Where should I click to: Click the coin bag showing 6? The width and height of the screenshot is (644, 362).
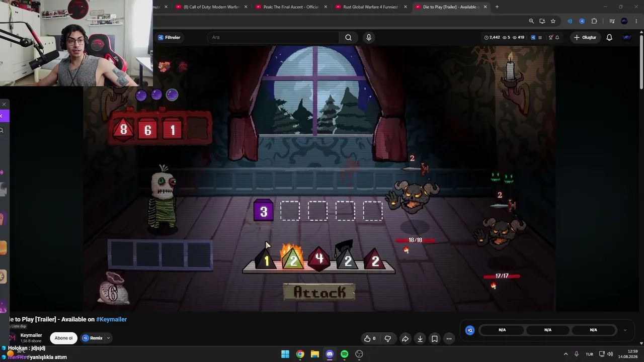tap(114, 290)
